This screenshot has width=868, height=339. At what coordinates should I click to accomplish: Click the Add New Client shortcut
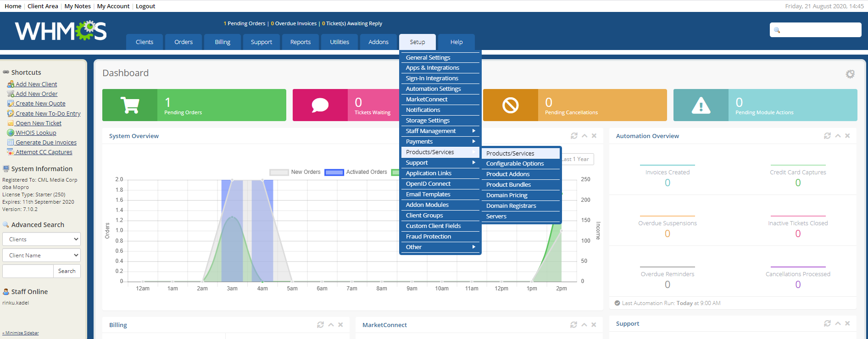pyautogui.click(x=36, y=84)
